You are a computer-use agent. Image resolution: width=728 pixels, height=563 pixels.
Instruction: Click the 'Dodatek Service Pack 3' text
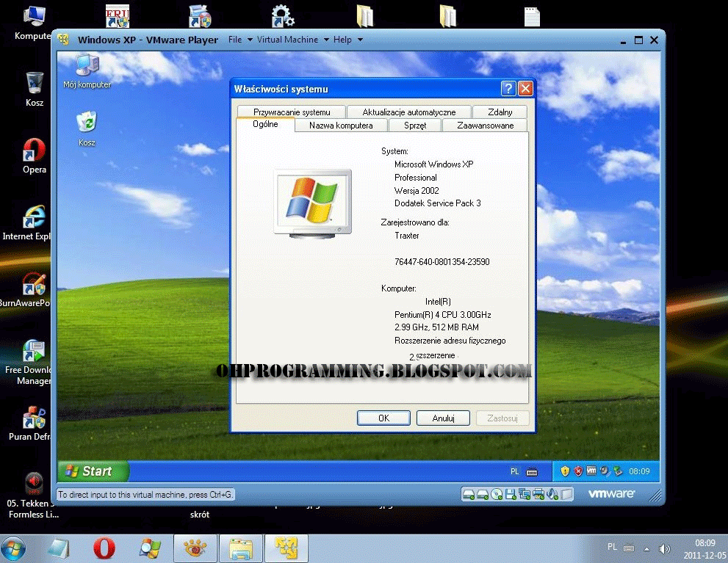[x=437, y=203]
